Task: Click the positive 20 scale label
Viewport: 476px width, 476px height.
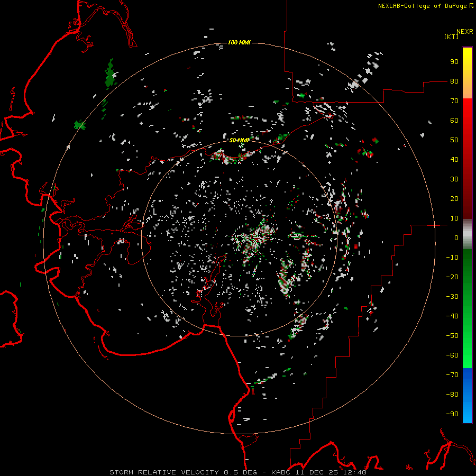Action: (x=454, y=198)
